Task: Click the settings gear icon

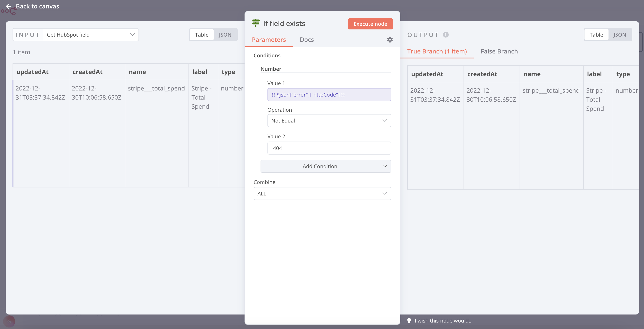Action: pyautogui.click(x=389, y=39)
